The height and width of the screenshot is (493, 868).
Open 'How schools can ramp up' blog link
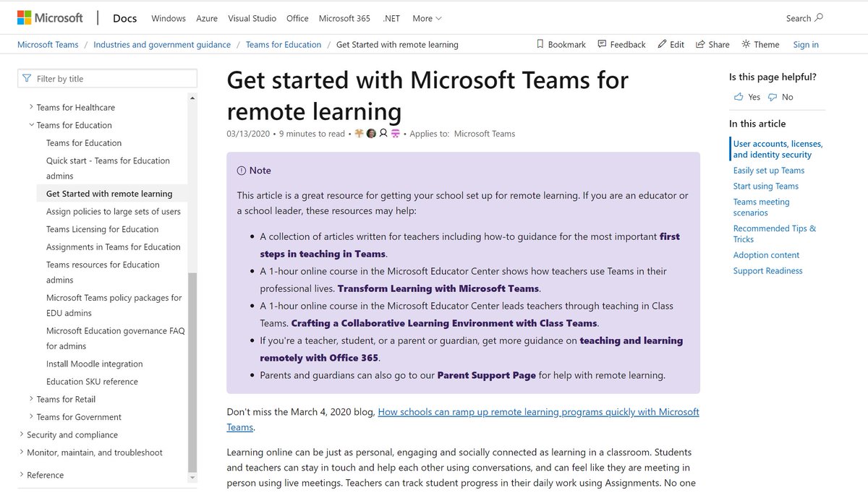pyautogui.click(x=463, y=419)
